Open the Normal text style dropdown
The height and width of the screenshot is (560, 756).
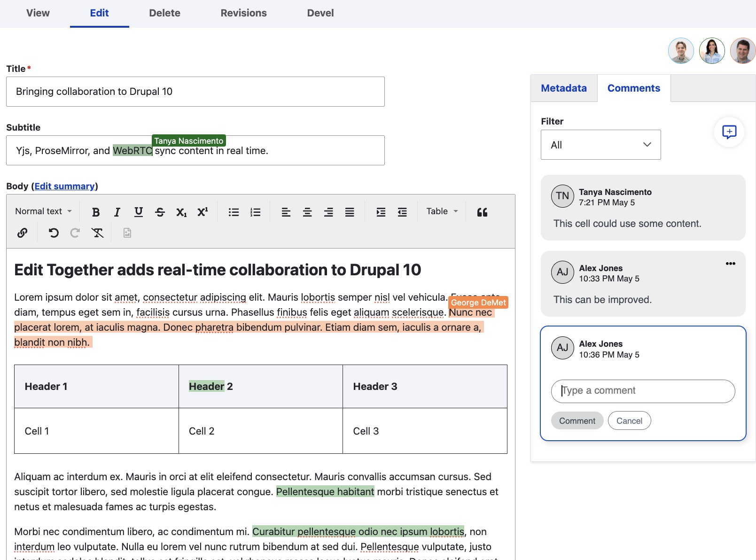(43, 211)
